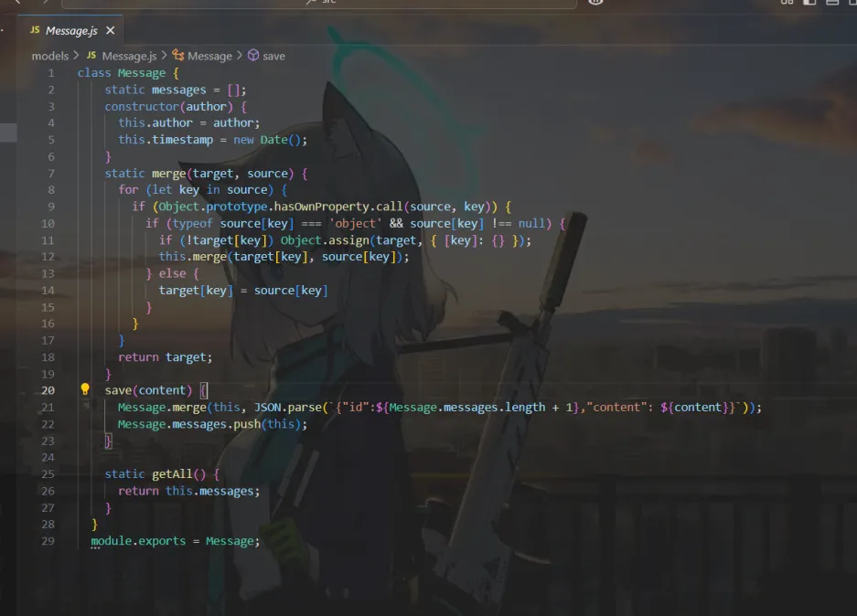The height and width of the screenshot is (616, 857).
Task: Click 'this.merge(target[key], source[key]);' line
Action: point(284,257)
